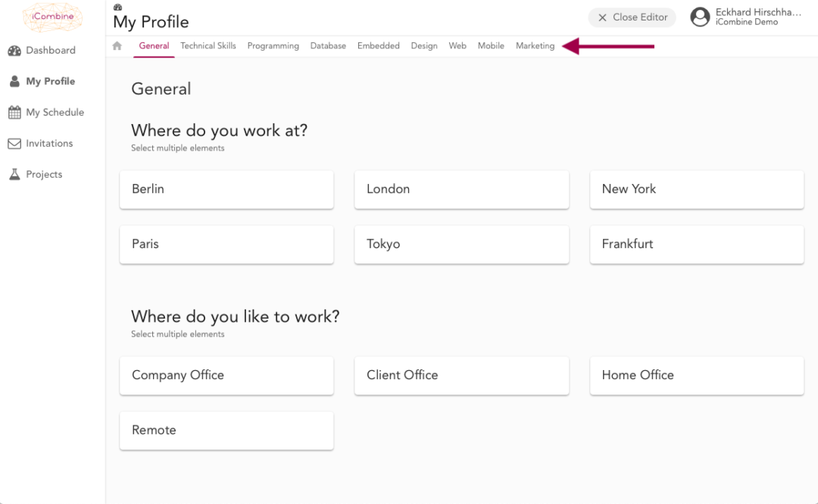818x504 pixels.
Task: Choose Tokyo from the work locations
Action: [461, 244]
